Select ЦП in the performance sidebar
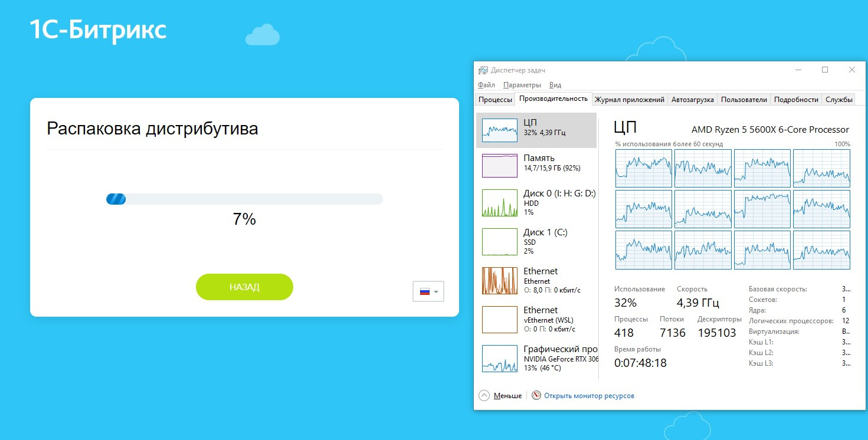This screenshot has width=868, height=440. [x=536, y=130]
